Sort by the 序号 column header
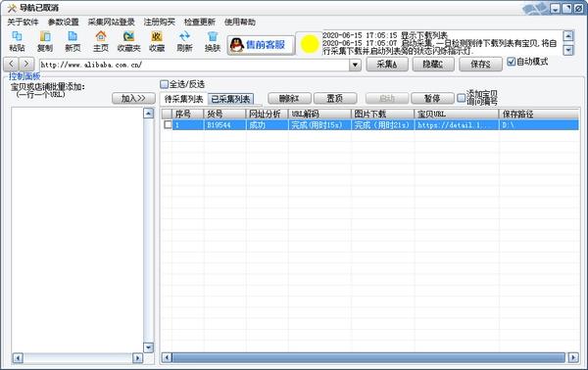This screenshot has width=588, height=370. [187, 114]
